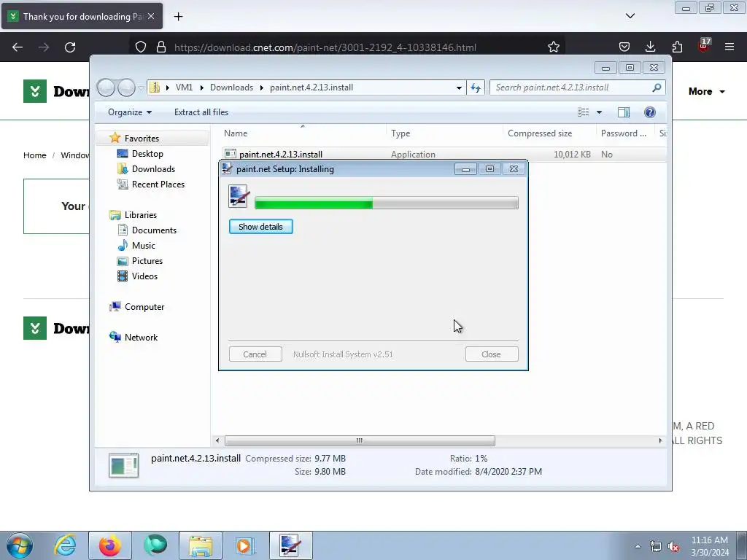This screenshot has height=560, width=747.
Task: Click Extract all files in Explorer toolbar
Action: (x=201, y=112)
